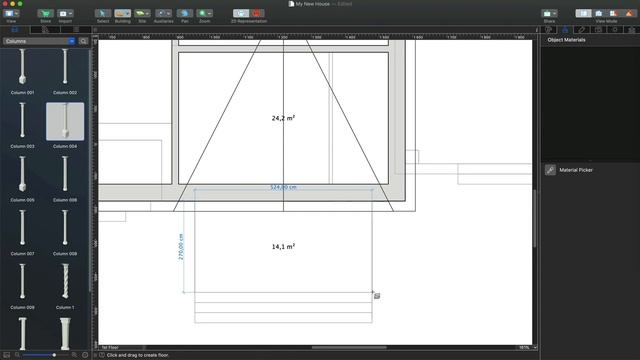Click the status bar hint icon
The width and height of the screenshot is (640, 360).
point(102,355)
